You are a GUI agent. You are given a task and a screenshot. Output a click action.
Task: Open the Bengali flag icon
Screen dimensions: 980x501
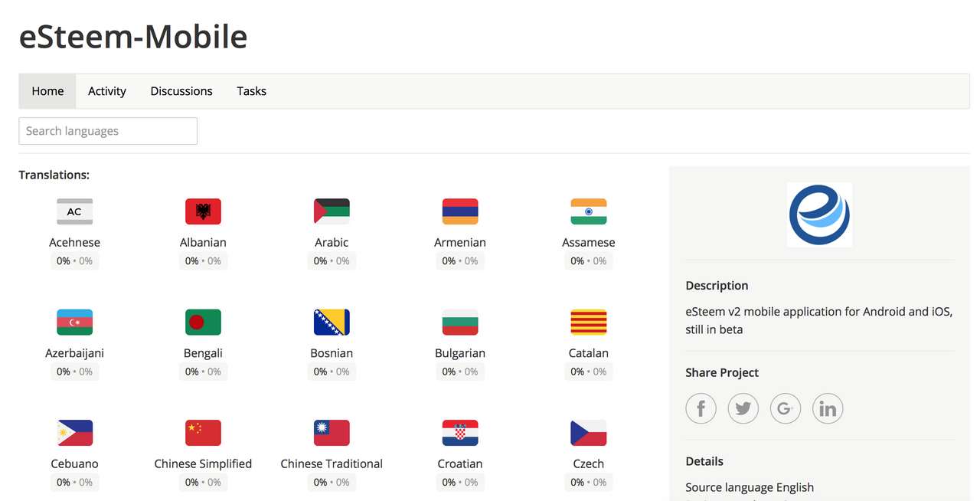[203, 323]
